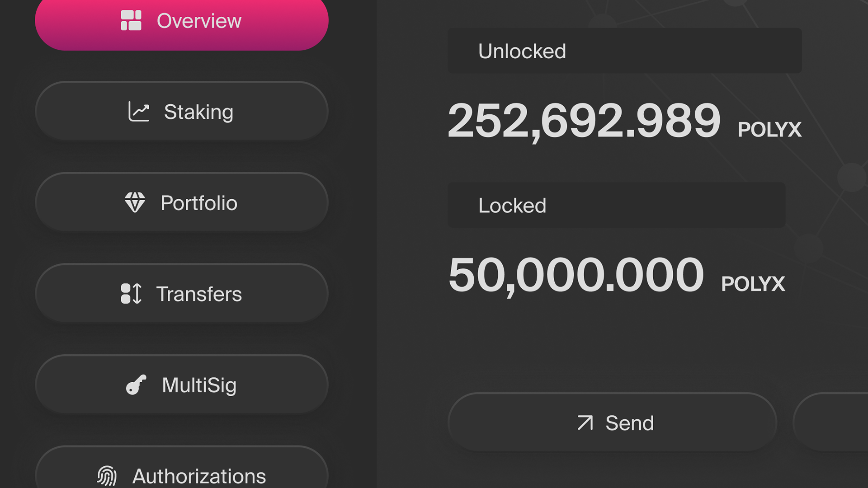Click the Send button
This screenshot has height=488, width=868.
pos(613,422)
